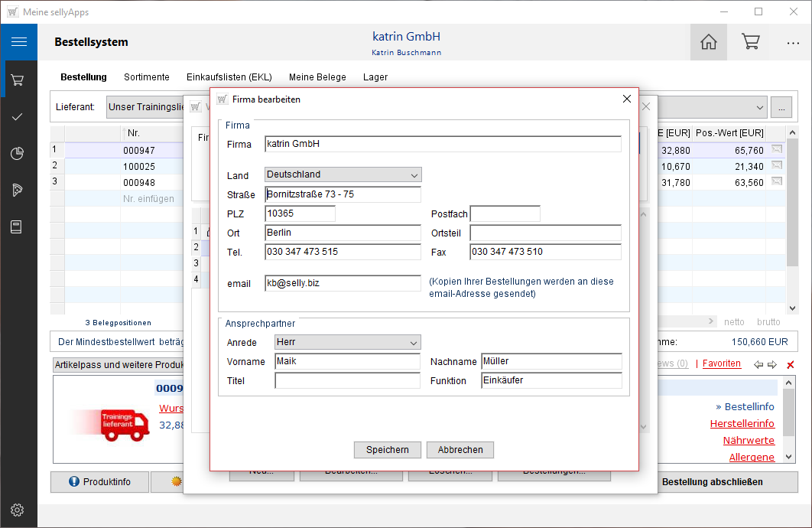The width and height of the screenshot is (812, 528).
Task: Click into the email input field
Action: click(x=343, y=284)
